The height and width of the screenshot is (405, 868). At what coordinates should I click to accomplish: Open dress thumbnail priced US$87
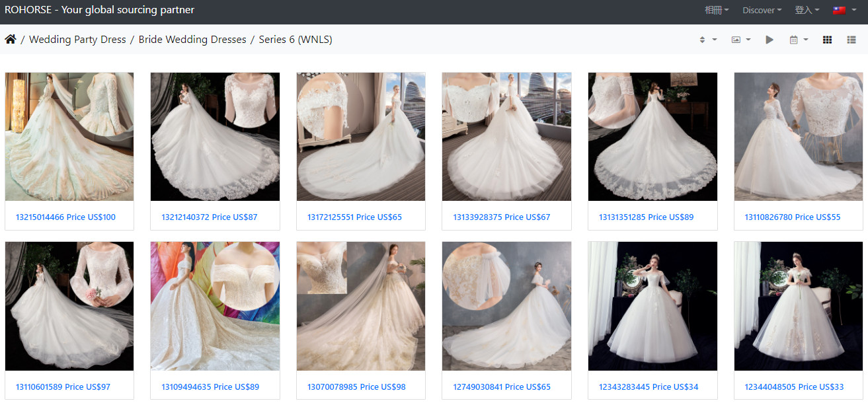pos(215,136)
